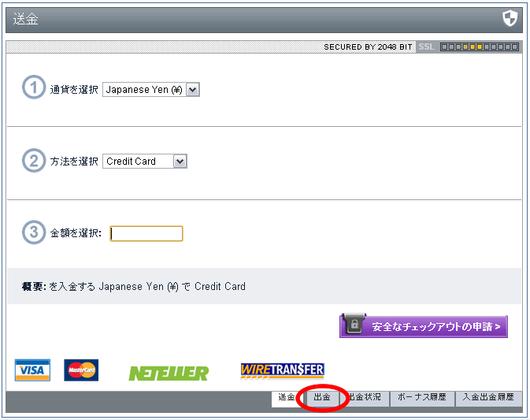Open the method dropdown showing Credit Card

pyautogui.click(x=145, y=162)
